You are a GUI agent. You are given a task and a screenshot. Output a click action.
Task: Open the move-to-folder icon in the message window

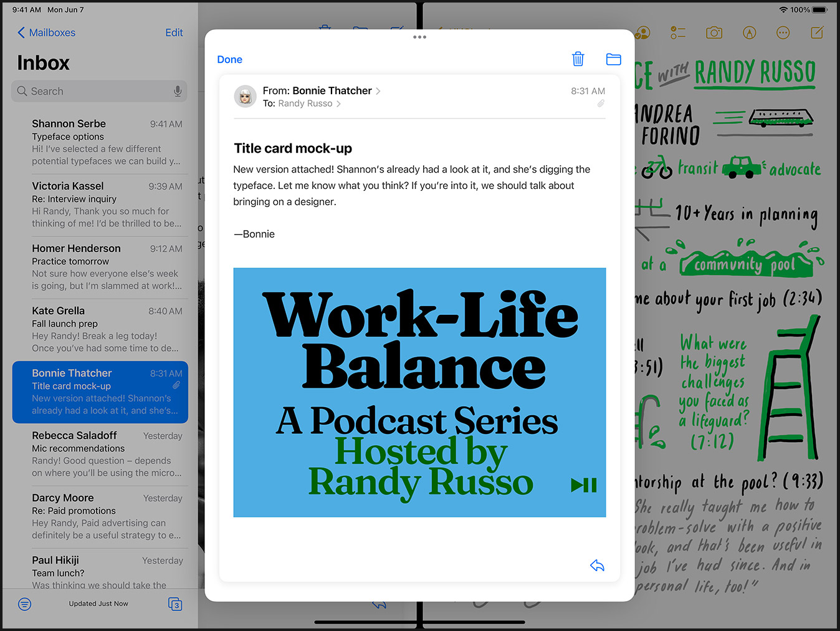click(x=614, y=59)
